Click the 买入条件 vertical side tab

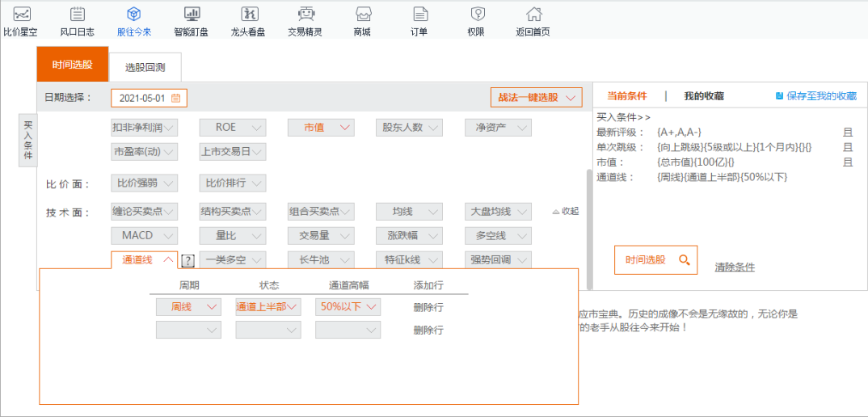point(28,140)
